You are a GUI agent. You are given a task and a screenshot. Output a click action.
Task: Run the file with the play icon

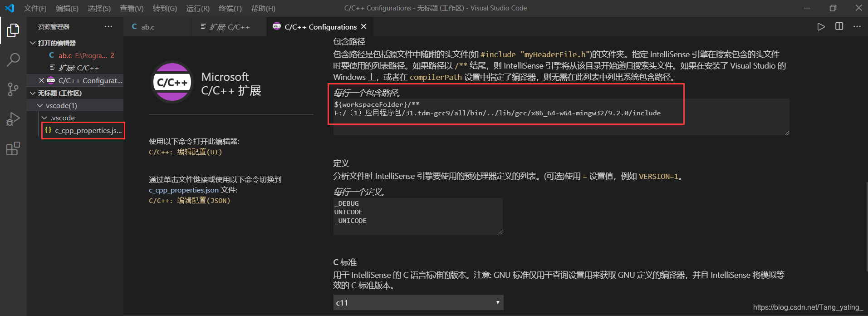tap(821, 27)
